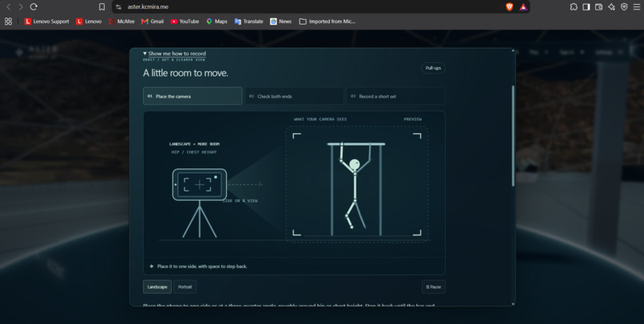Bookmark this page with the bookmark icon

tap(101, 7)
